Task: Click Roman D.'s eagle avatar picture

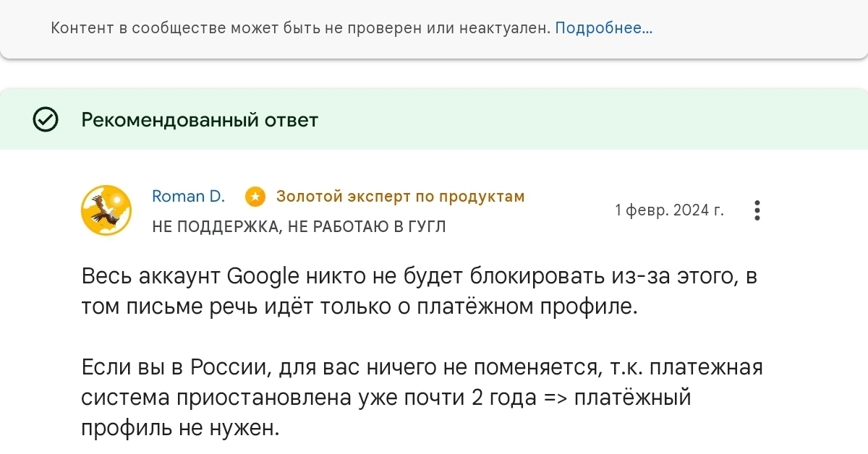Action: tap(106, 210)
